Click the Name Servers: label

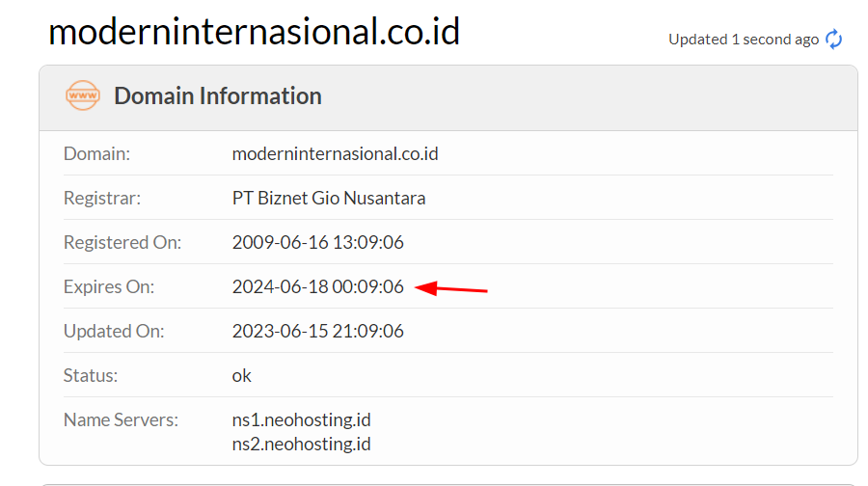tap(122, 419)
